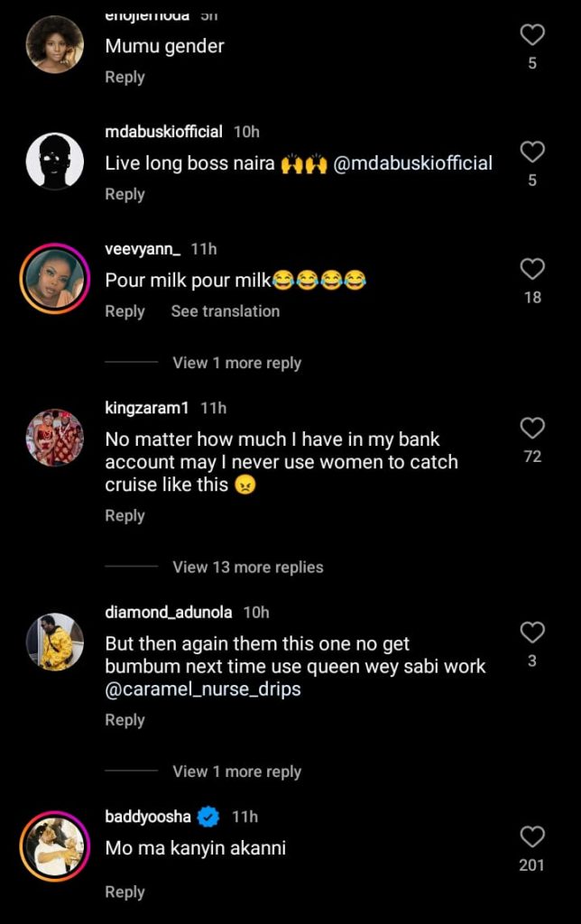Screen dimensions: 581x924
Task: Expand 'View 1 more reply' under diamond_adunola
Action: pyautogui.click(x=236, y=772)
